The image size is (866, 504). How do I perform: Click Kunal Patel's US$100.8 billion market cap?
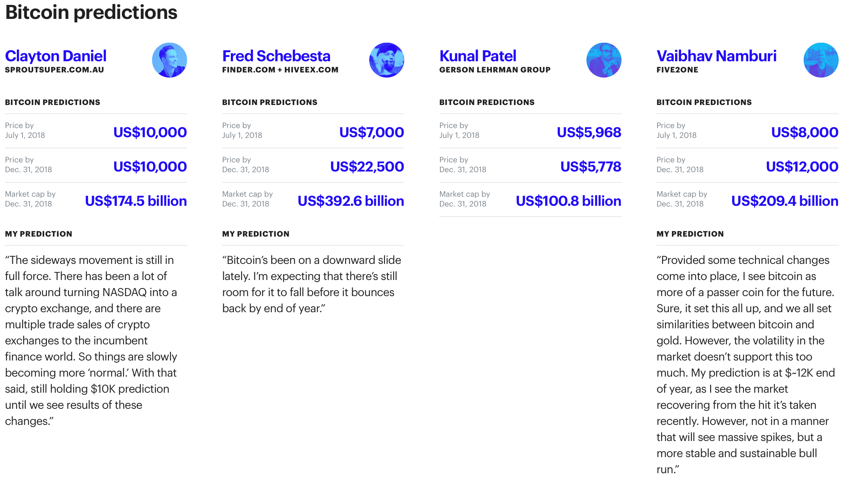[568, 201]
